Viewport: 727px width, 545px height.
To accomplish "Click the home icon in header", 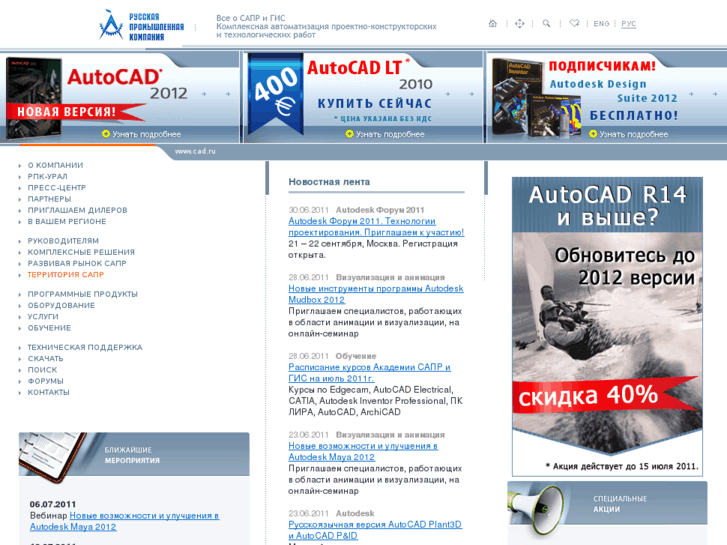I will (492, 23).
